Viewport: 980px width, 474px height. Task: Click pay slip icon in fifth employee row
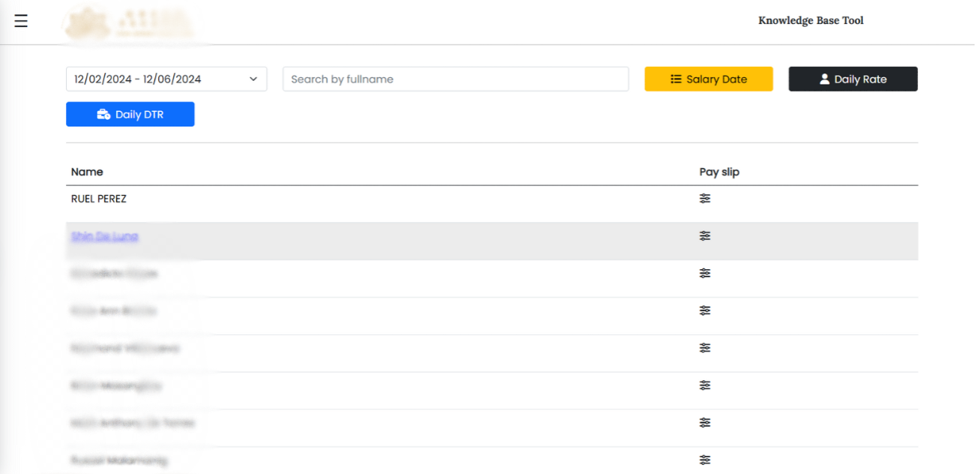(704, 348)
